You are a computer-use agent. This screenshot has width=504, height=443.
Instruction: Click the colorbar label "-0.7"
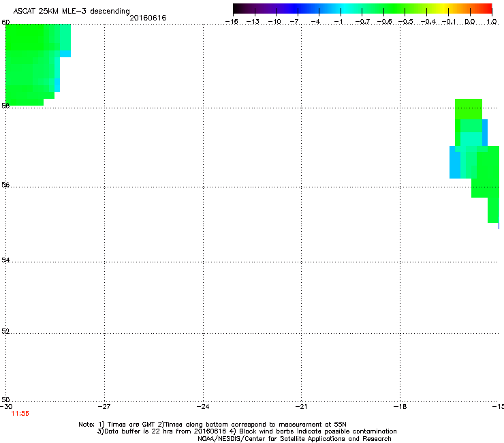pos(362,22)
